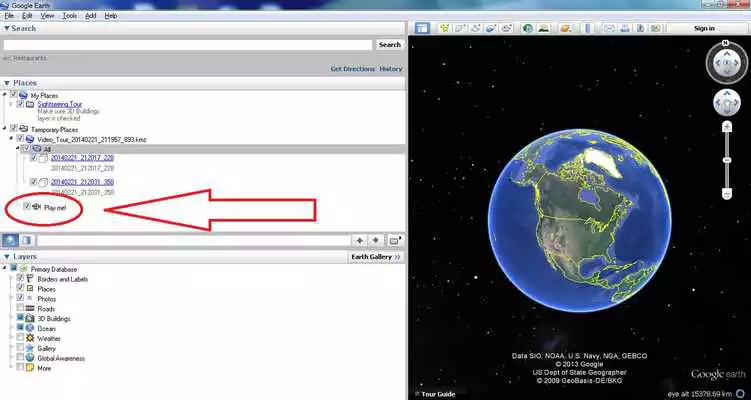Click the Play me! tour icon
The width and height of the screenshot is (751, 400).
pyautogui.click(x=36, y=207)
